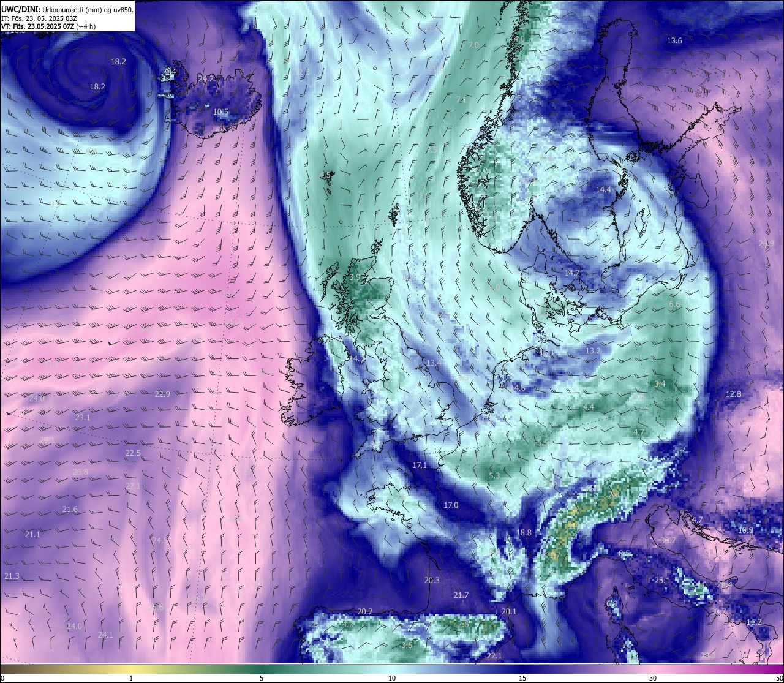Click the color scale tick label 10
The height and width of the screenshot is (683, 784).
click(x=392, y=678)
